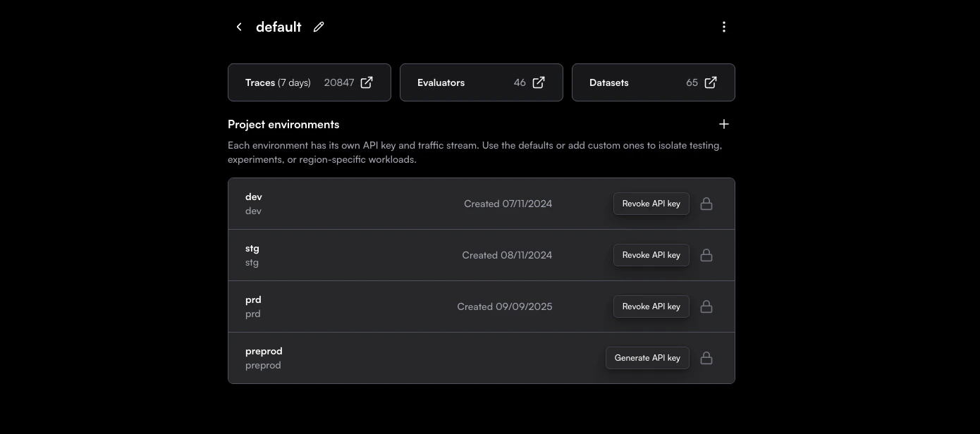
Task: Select the preprod environment row
Action: [482, 358]
